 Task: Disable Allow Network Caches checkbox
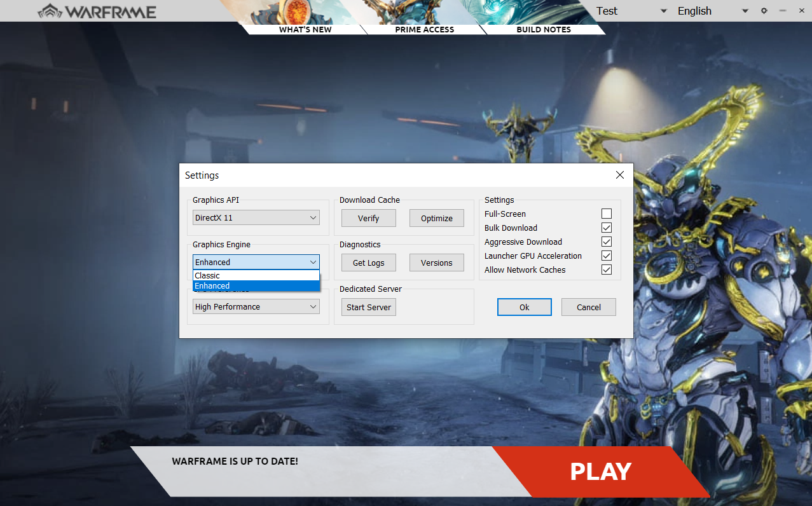tap(607, 270)
